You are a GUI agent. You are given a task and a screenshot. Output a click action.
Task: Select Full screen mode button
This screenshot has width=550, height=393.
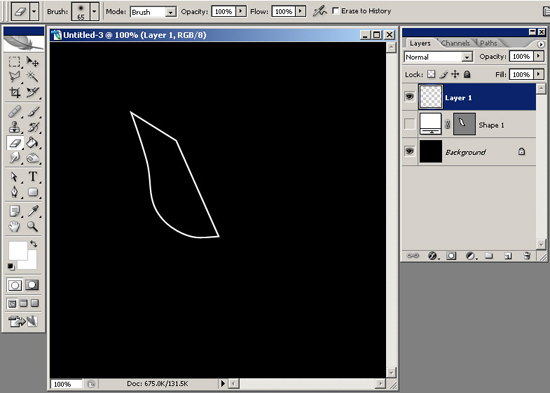pyautogui.click(x=35, y=303)
